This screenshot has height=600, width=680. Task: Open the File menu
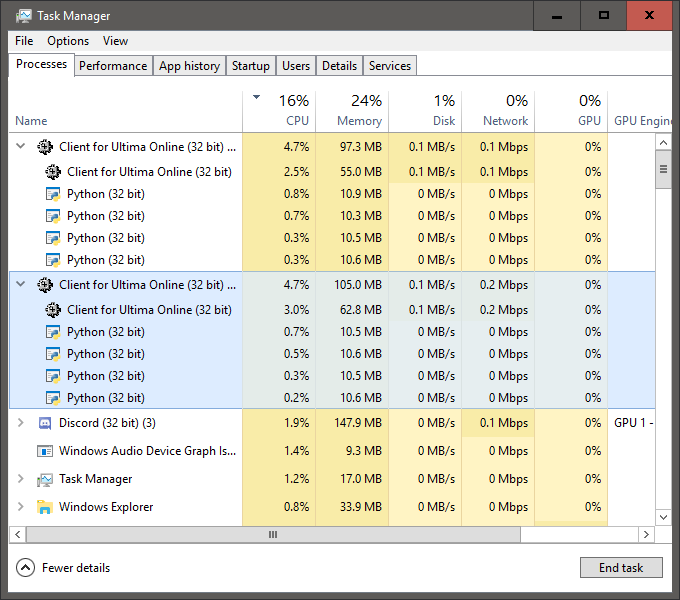(24, 41)
